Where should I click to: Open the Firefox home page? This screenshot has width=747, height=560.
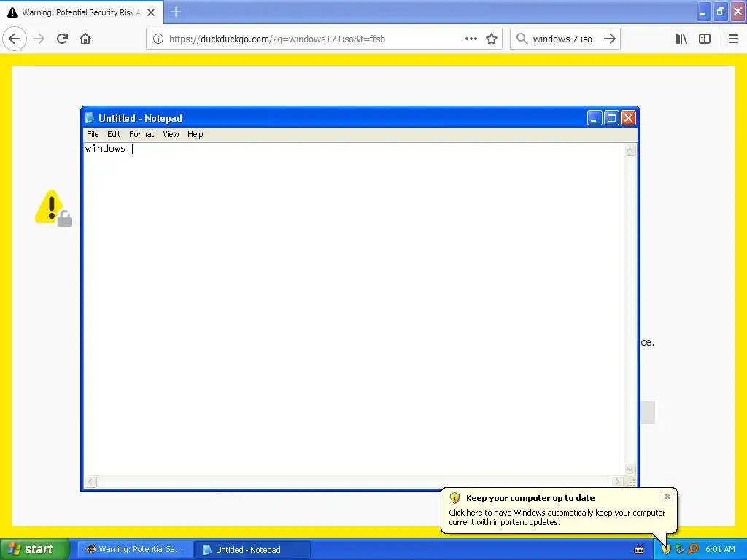pyautogui.click(x=85, y=39)
